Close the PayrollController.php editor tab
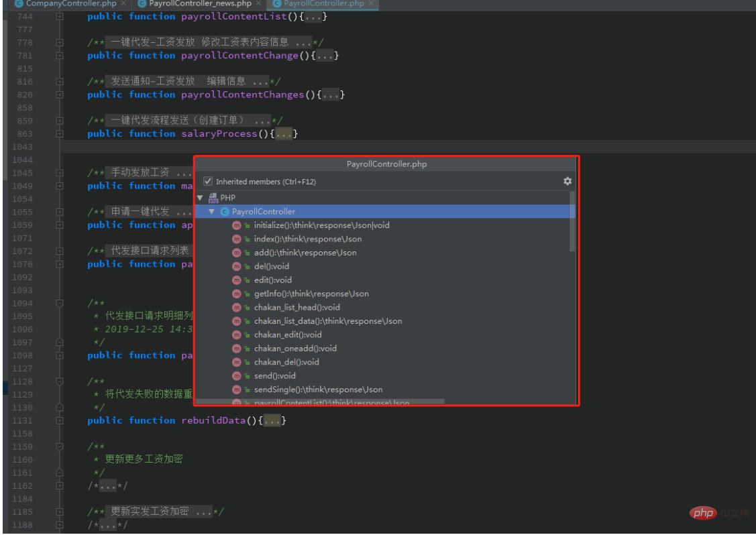 coord(371,3)
